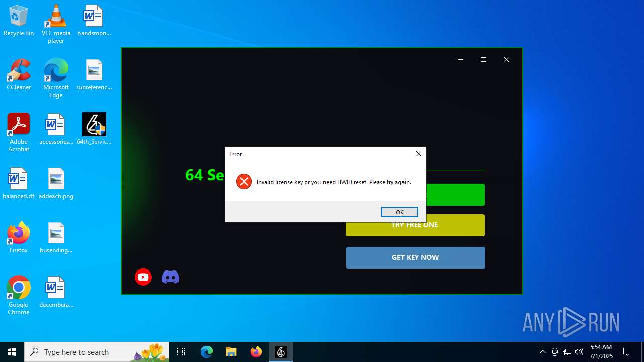The image size is (644, 362).
Task: Open CCleaner desktop shortcut
Action: coord(19,75)
